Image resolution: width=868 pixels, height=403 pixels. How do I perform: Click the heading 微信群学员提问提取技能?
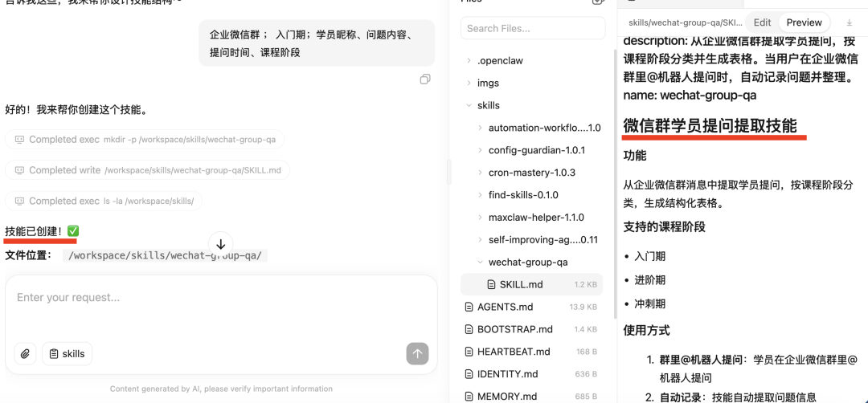click(710, 126)
